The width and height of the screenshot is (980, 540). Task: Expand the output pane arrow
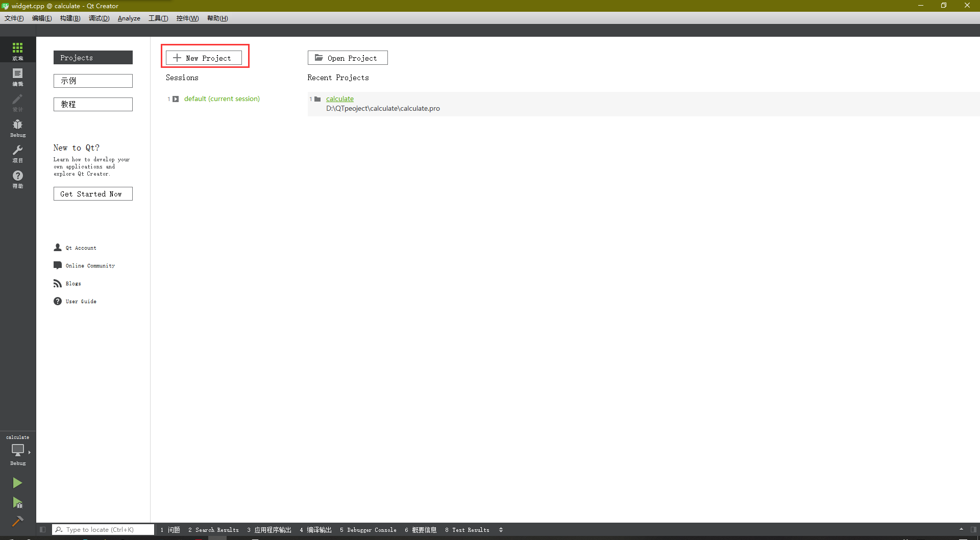pyautogui.click(x=961, y=529)
